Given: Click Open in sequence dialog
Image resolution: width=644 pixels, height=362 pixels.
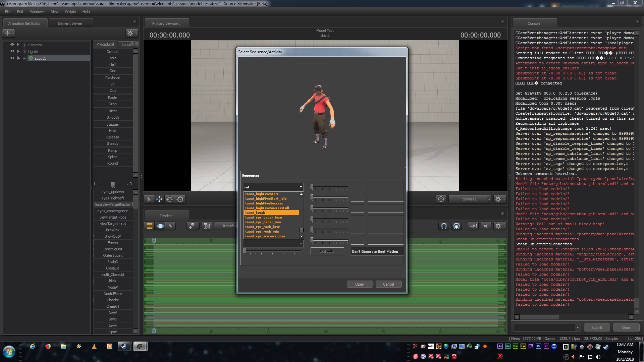Looking at the screenshot, I should click(x=360, y=284).
